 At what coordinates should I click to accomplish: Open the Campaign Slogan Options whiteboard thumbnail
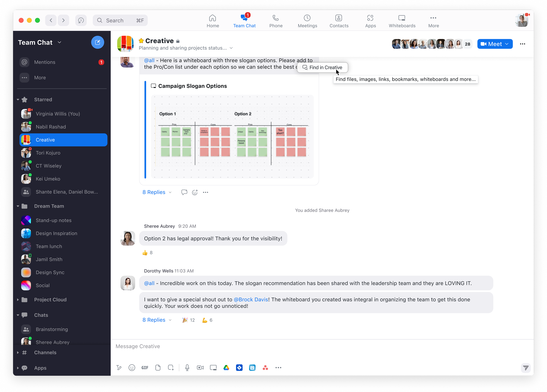click(x=232, y=137)
